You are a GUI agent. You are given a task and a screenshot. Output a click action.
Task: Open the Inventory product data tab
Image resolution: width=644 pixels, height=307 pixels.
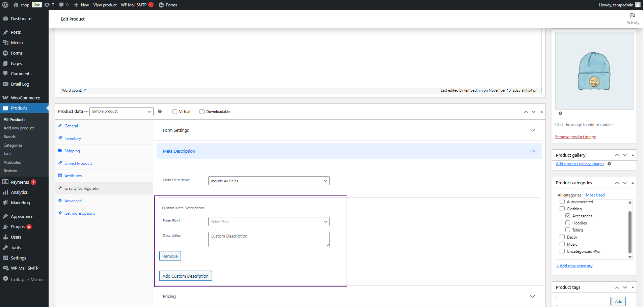coord(73,139)
